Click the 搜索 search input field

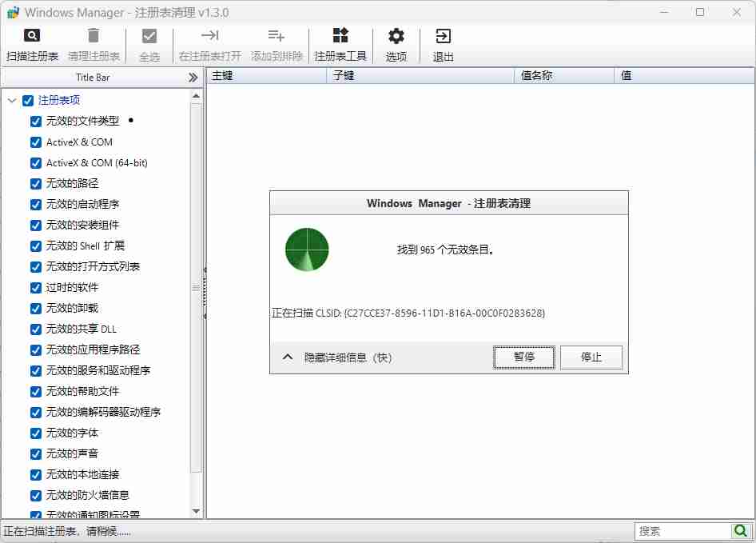click(x=683, y=531)
